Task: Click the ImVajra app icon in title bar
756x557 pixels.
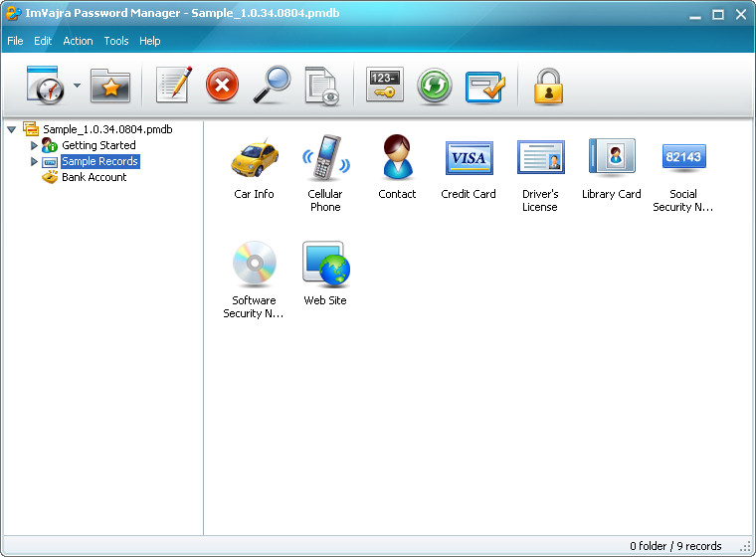Action: 13,13
